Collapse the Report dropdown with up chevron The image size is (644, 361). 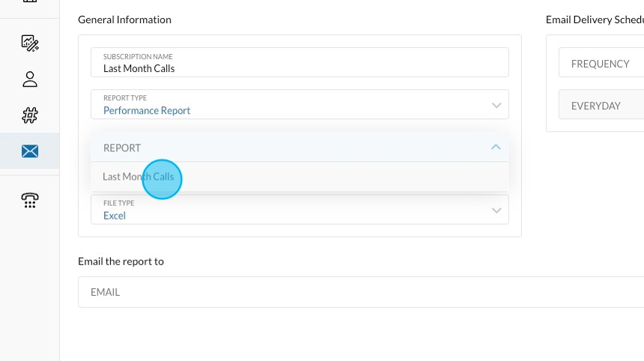coord(496,148)
